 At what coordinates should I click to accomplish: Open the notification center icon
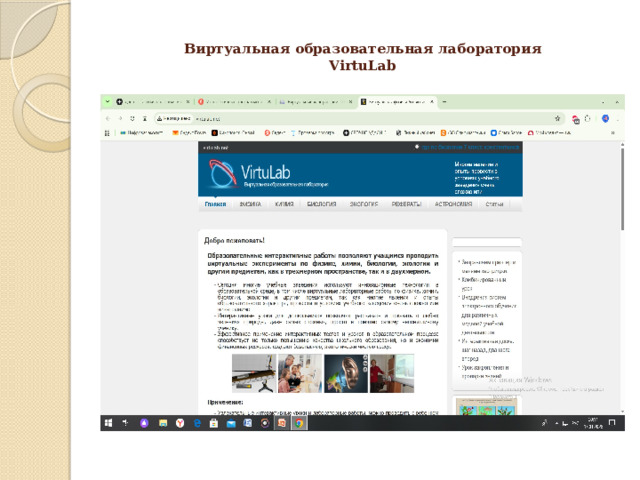click(x=612, y=422)
